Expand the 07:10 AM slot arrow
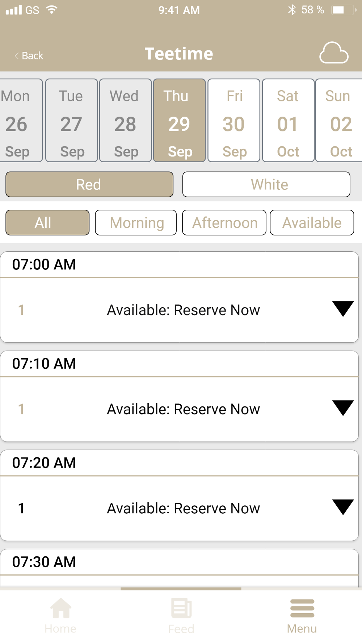This screenshot has width=362, height=644. 342,408
